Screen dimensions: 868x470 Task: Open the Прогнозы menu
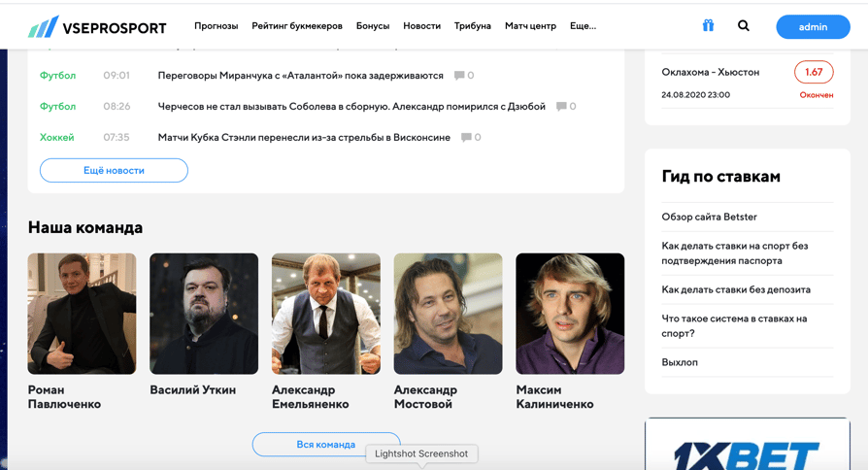coord(216,26)
